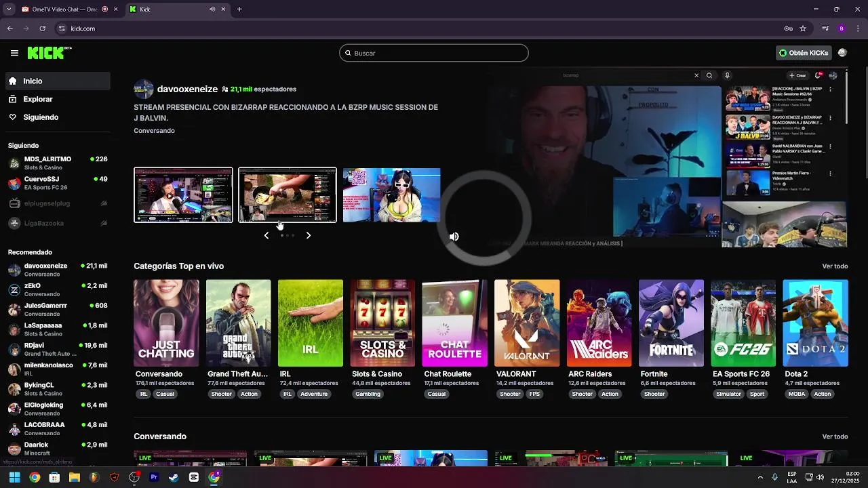Open recommended channel JulesGamerrr
The width and height of the screenshot is (868, 488).
click(58, 309)
